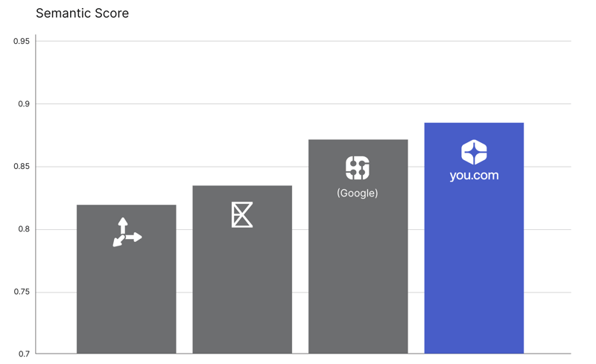Click the 0.85 y-axis label
The width and height of the screenshot is (596, 364).
pos(22,167)
